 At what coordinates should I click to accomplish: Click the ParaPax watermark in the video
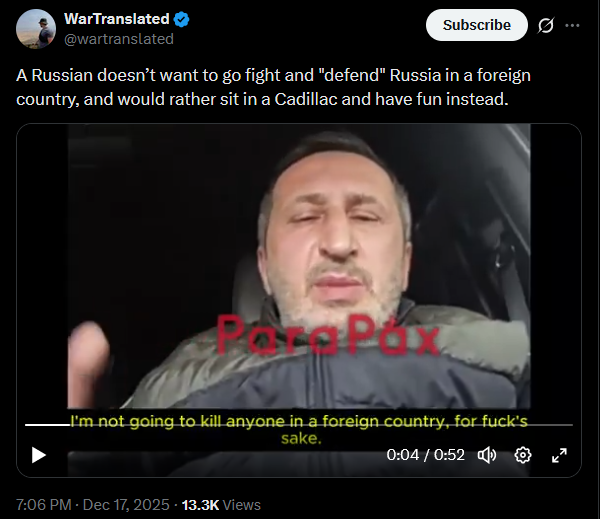(328, 336)
